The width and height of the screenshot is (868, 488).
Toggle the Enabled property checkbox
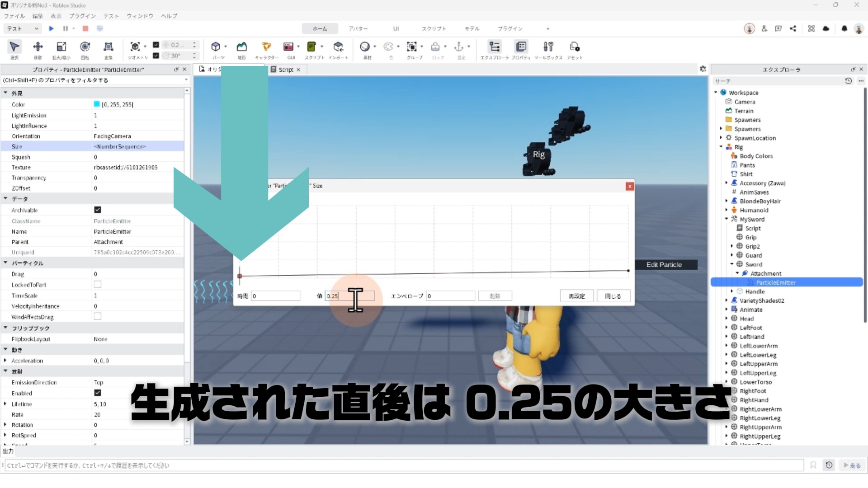(98, 393)
